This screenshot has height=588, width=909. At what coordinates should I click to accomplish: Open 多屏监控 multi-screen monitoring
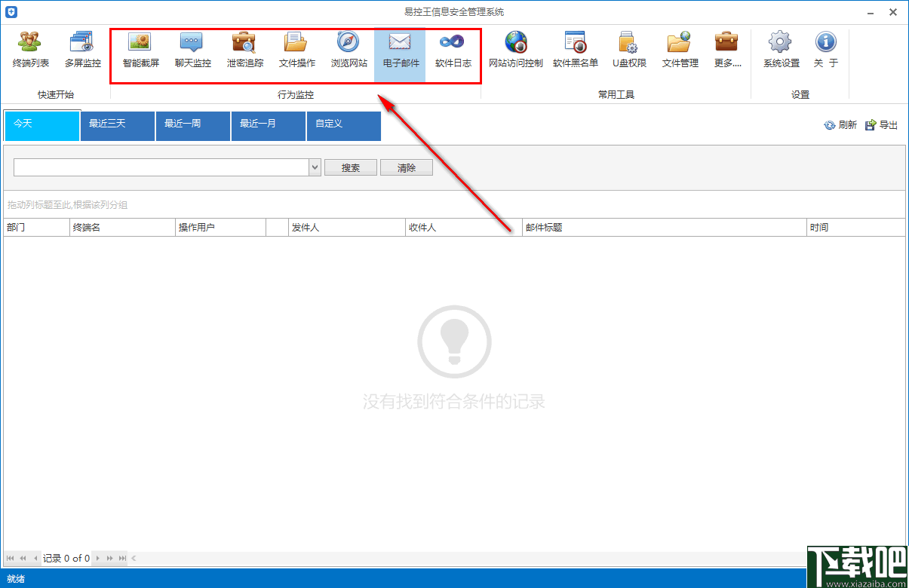pos(82,50)
